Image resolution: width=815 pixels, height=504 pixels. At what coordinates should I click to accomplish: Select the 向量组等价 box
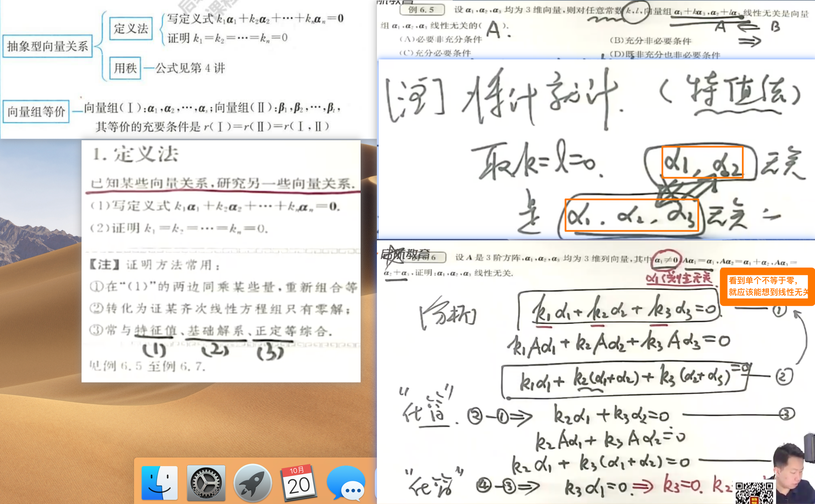(x=36, y=111)
